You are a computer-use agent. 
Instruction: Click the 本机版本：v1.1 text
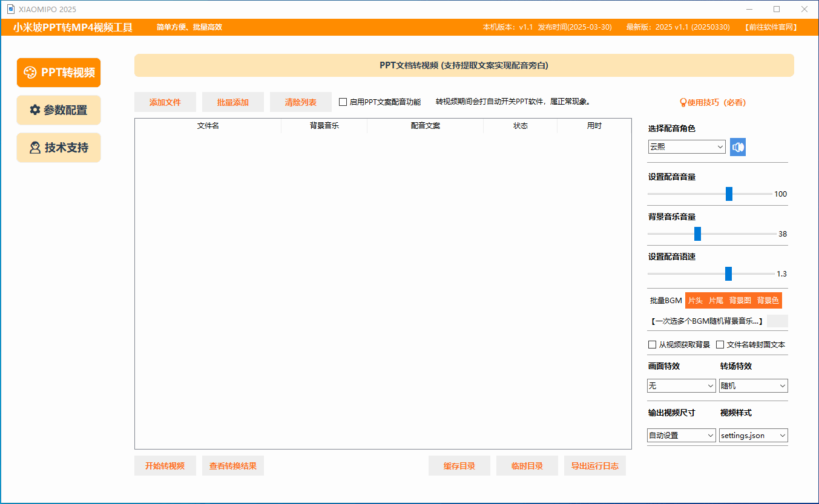pos(508,27)
